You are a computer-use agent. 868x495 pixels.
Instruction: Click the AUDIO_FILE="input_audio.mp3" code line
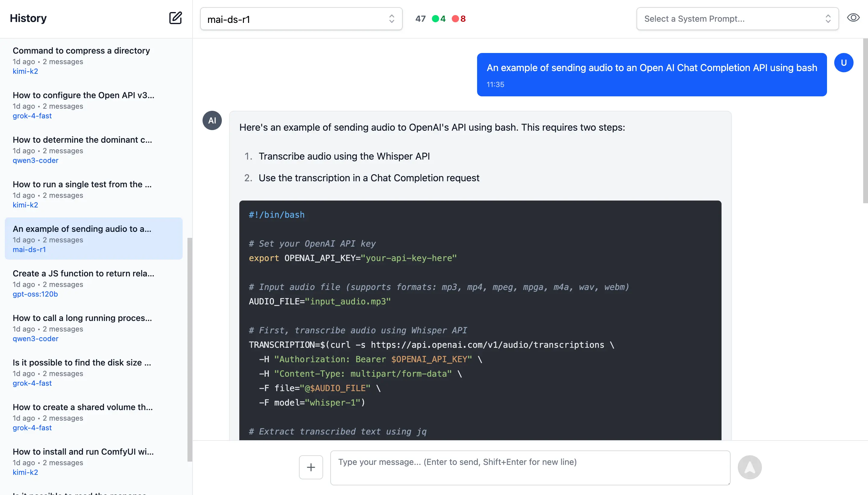(x=320, y=302)
